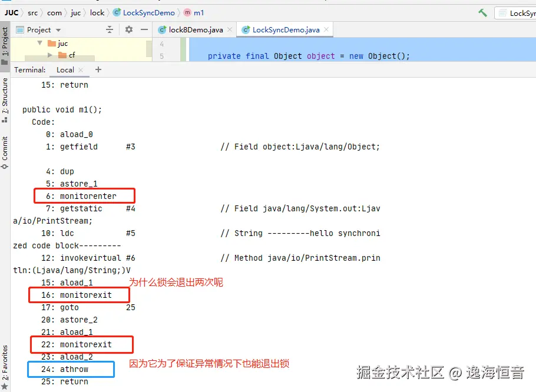Close the LockSyncDemo.java tab
The image size is (536, 392).
click(x=326, y=29)
